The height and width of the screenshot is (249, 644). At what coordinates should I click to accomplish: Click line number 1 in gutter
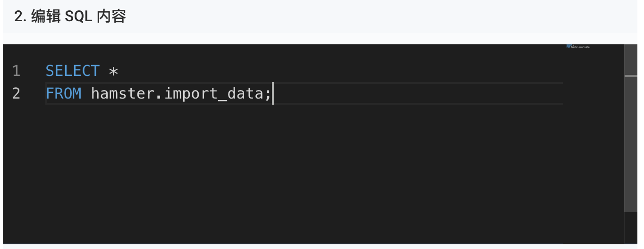click(17, 71)
